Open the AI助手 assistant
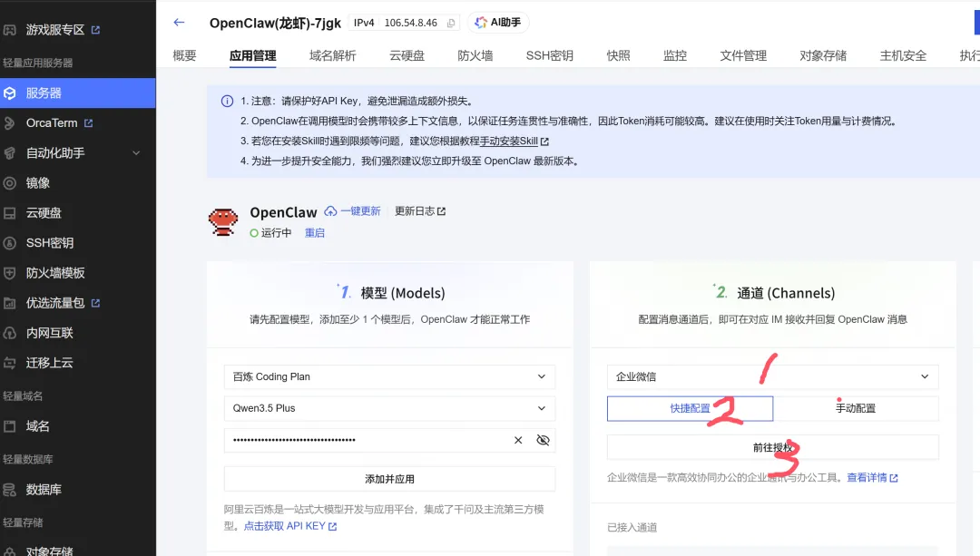The height and width of the screenshot is (556, 980). point(498,23)
